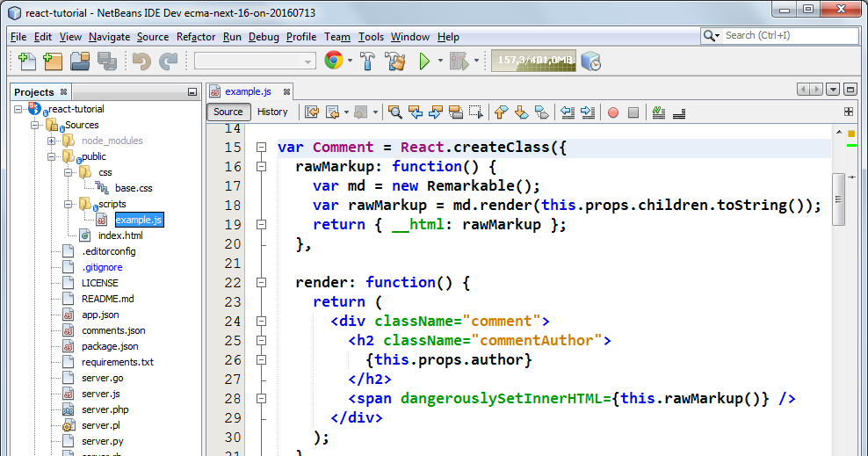Open the Chrome browser dropdown arrow
The height and width of the screenshot is (456, 868).
point(350,61)
